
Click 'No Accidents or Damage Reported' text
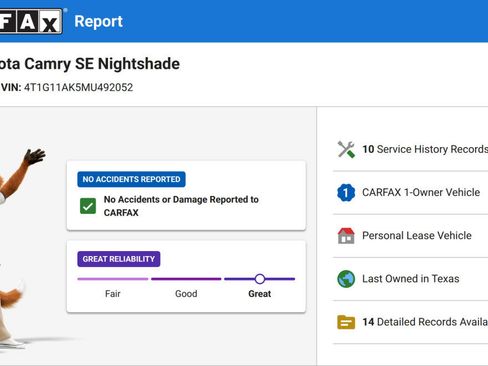click(x=181, y=206)
